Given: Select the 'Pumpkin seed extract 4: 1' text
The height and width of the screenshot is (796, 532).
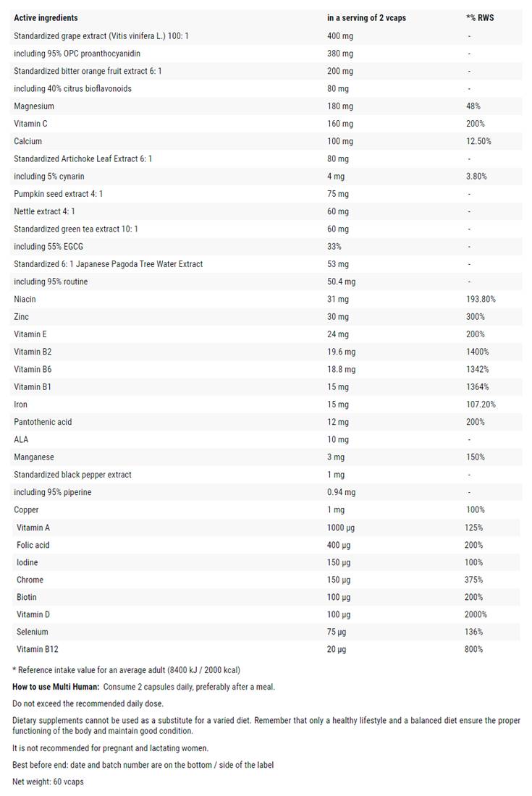Looking at the screenshot, I should pyautogui.click(x=59, y=194).
